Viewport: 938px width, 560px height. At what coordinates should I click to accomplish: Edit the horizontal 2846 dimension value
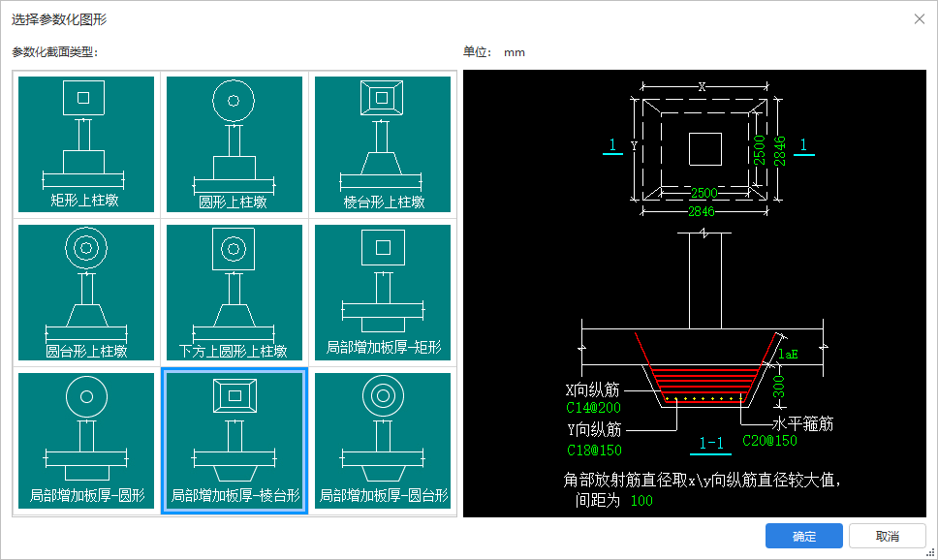[x=702, y=211]
